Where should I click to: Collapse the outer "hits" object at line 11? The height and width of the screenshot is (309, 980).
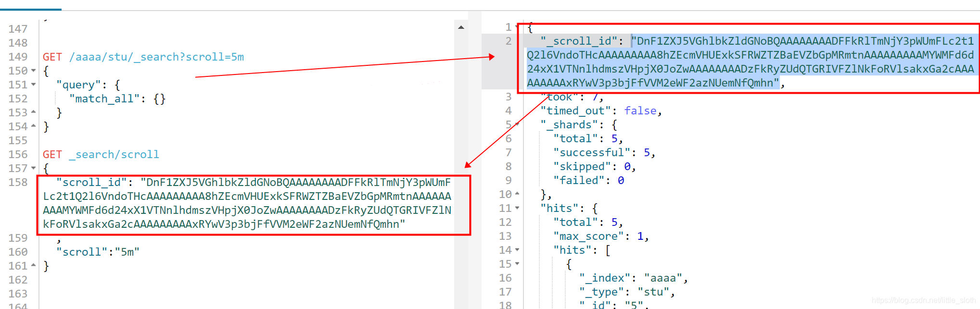point(517,208)
